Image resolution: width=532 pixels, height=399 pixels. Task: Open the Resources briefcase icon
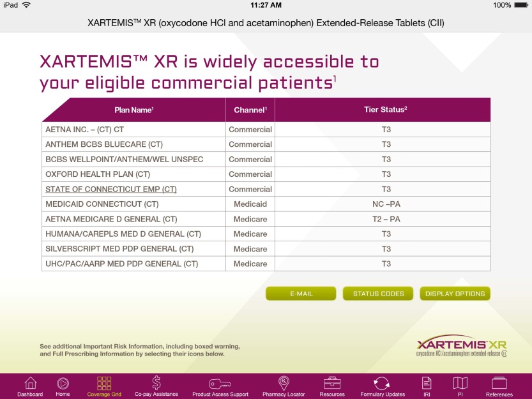[x=331, y=386]
